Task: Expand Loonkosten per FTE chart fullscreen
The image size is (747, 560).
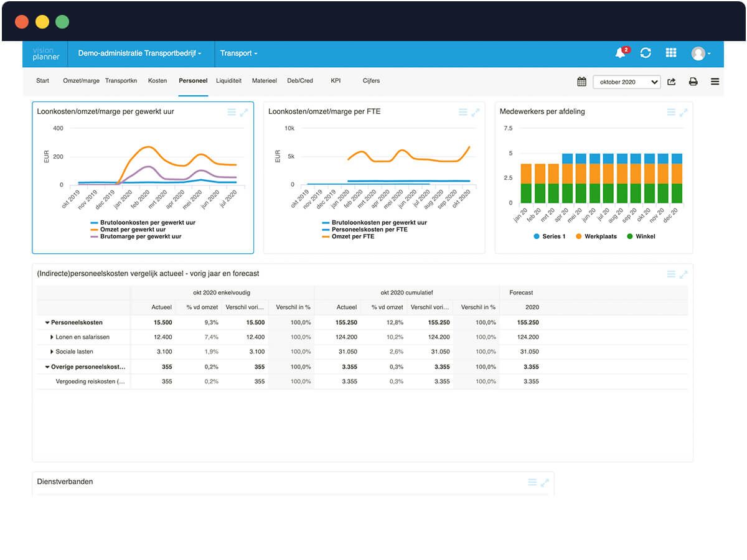Action: click(475, 113)
